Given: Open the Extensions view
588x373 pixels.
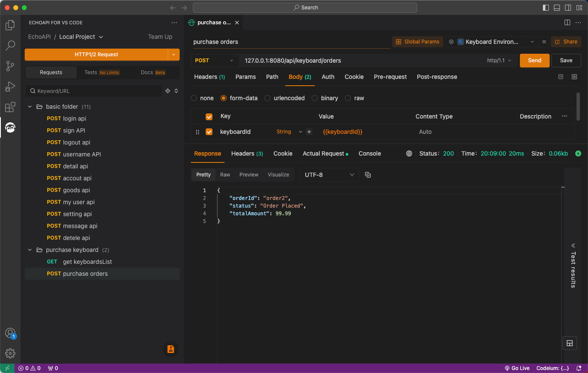Looking at the screenshot, I should pos(10,107).
